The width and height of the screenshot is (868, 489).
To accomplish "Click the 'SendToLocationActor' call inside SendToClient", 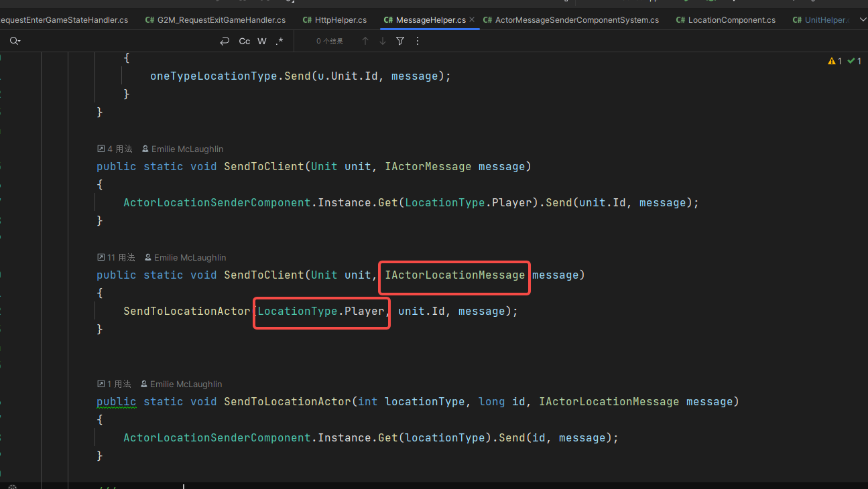I will [x=187, y=311].
